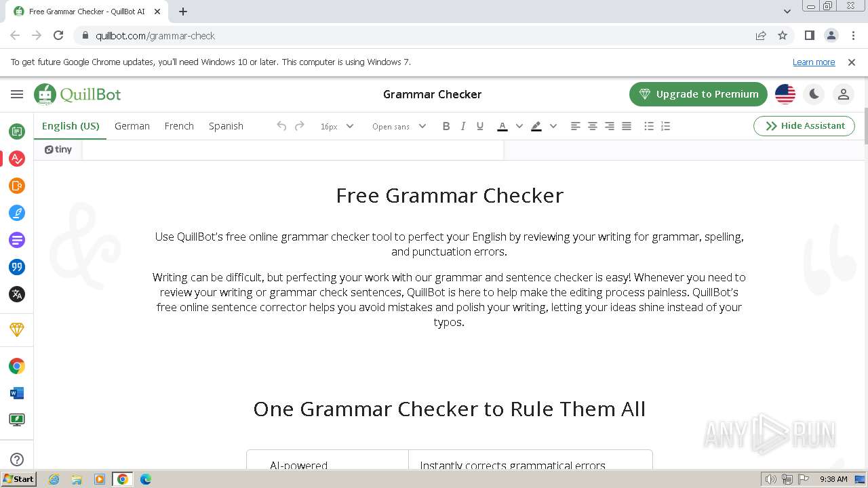Viewport: 868px width, 488px height.
Task: Dismiss the Chrome update notification bar
Action: tap(852, 62)
